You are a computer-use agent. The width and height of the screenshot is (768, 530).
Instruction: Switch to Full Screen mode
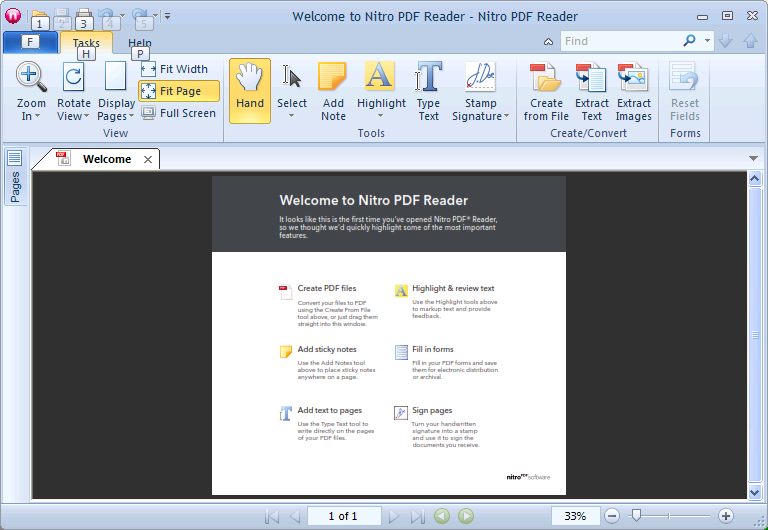(x=179, y=113)
